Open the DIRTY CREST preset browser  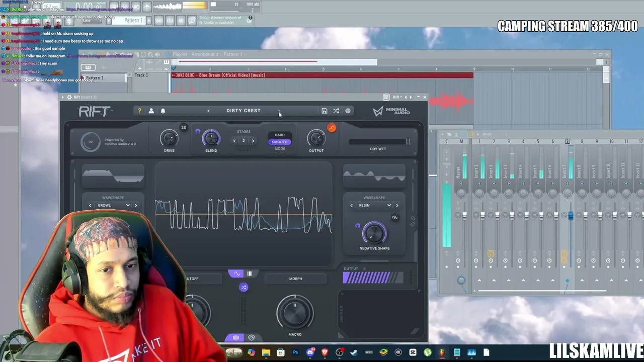tap(244, 111)
